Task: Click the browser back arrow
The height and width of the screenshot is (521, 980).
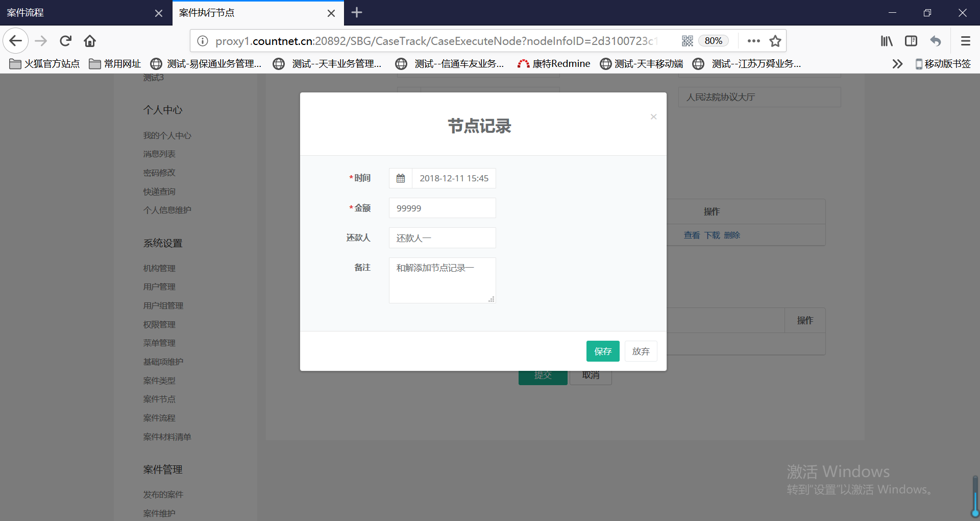Action: click(x=16, y=41)
